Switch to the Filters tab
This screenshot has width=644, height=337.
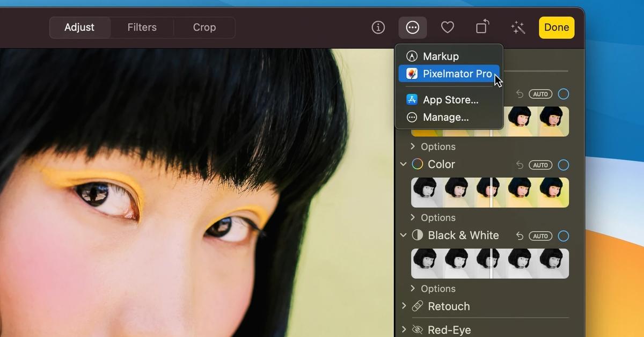(x=142, y=27)
